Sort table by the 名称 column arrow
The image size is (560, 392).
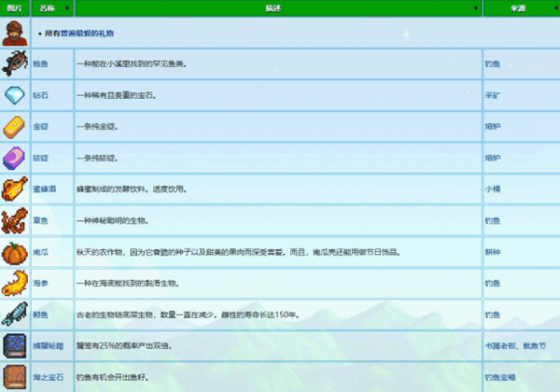[x=67, y=7]
